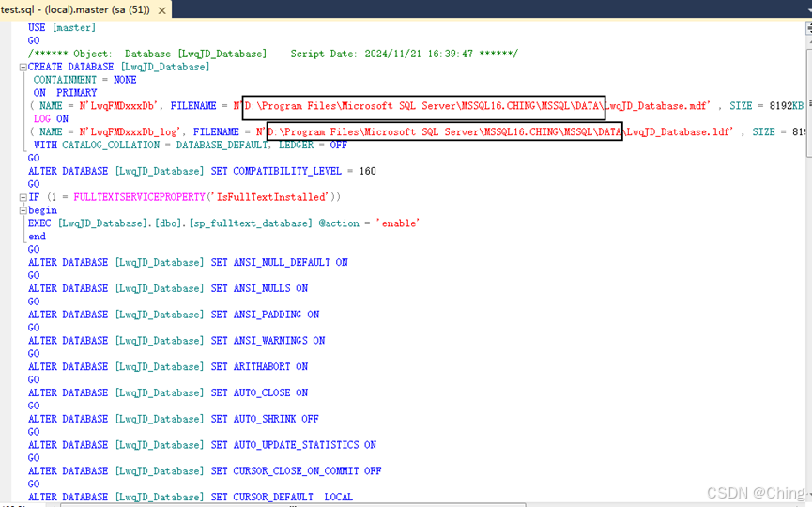
Task: Click the 'end' keyword line
Action: (37, 237)
